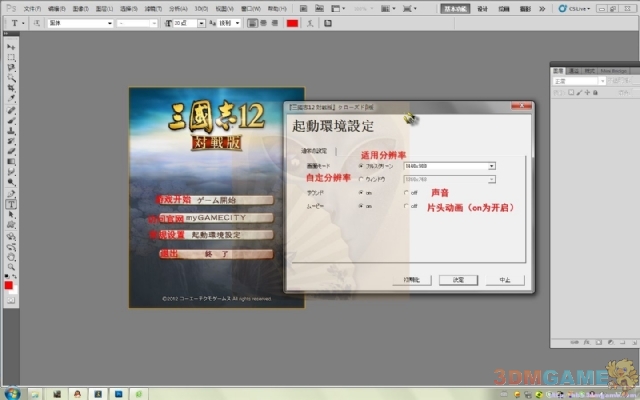Select the Gradient tool
Screen dimensions: 640x400
11,162
